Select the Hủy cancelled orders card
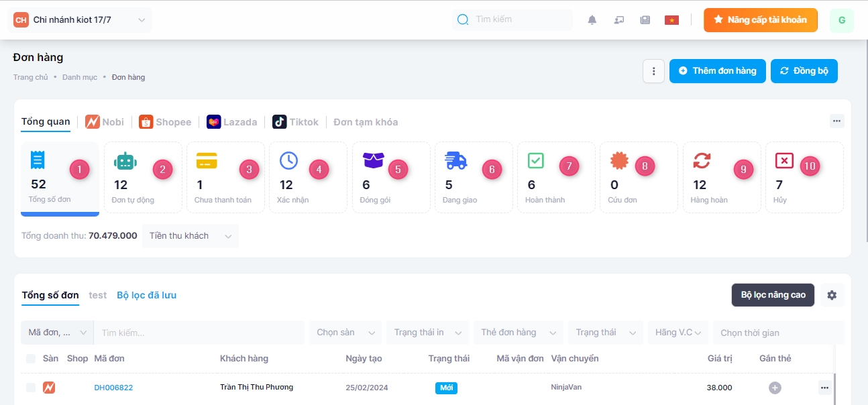Viewport: 868px width, 405px height. 804,177
